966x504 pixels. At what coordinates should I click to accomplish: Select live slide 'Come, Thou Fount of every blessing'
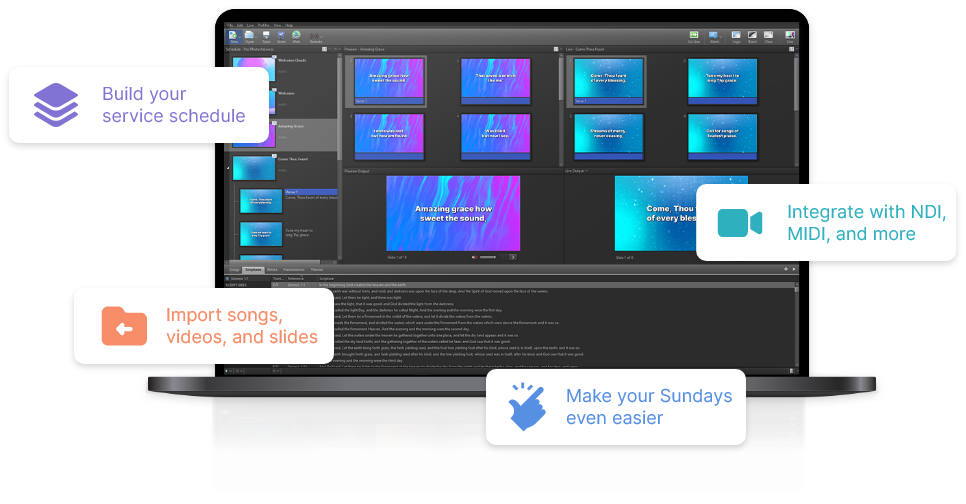pyautogui.click(x=608, y=81)
